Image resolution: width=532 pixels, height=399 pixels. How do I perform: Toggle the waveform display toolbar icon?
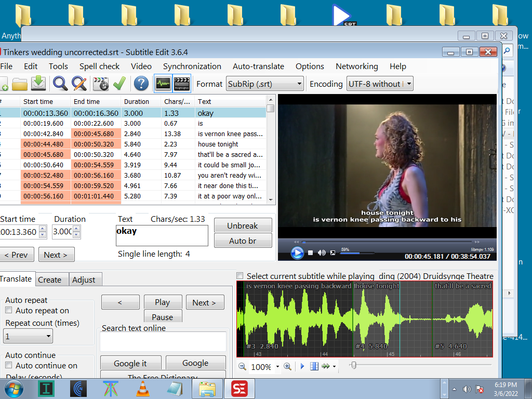(x=163, y=84)
